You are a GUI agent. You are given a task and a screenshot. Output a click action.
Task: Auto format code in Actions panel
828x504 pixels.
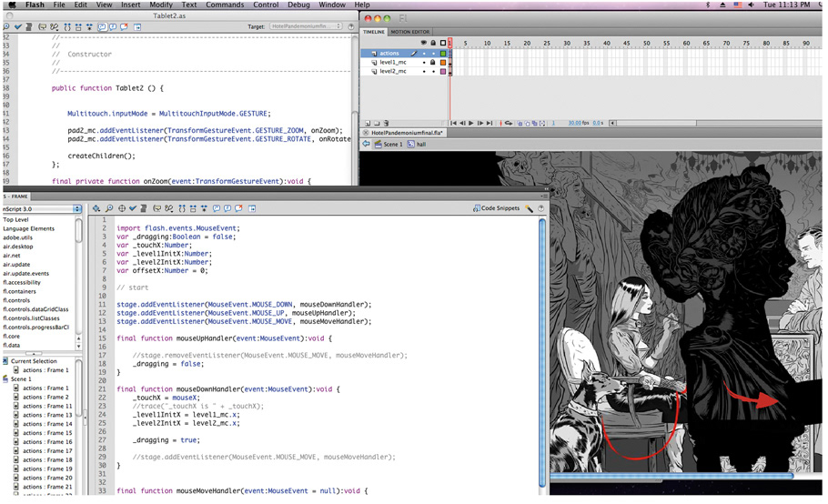tap(144, 208)
